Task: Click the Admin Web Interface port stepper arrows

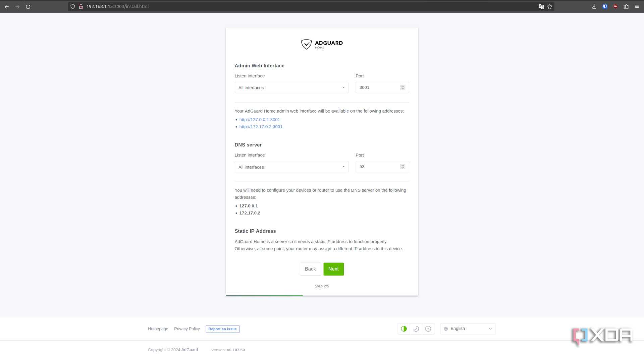Action: [x=402, y=87]
